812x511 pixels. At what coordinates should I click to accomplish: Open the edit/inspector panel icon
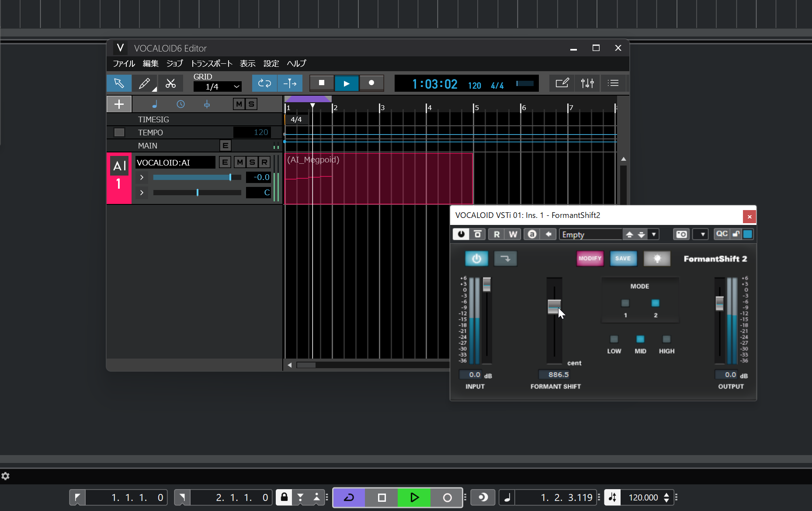coord(562,83)
